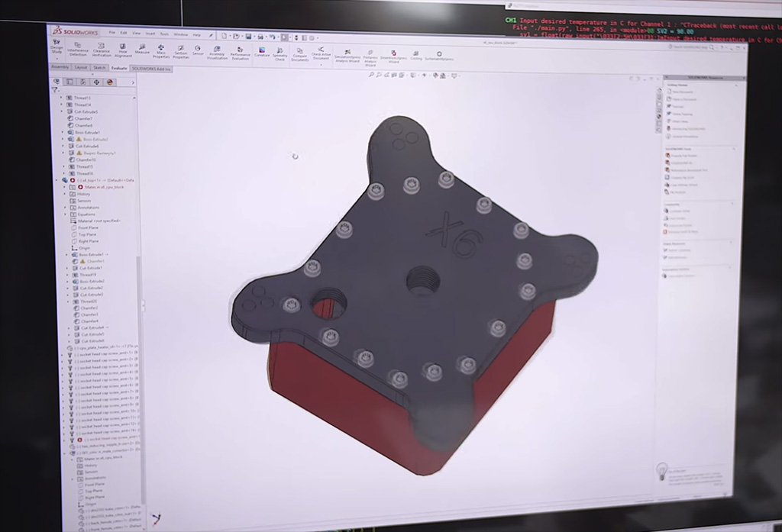Open Clearance Verification tool
This screenshot has height=532, width=782.
click(102, 50)
